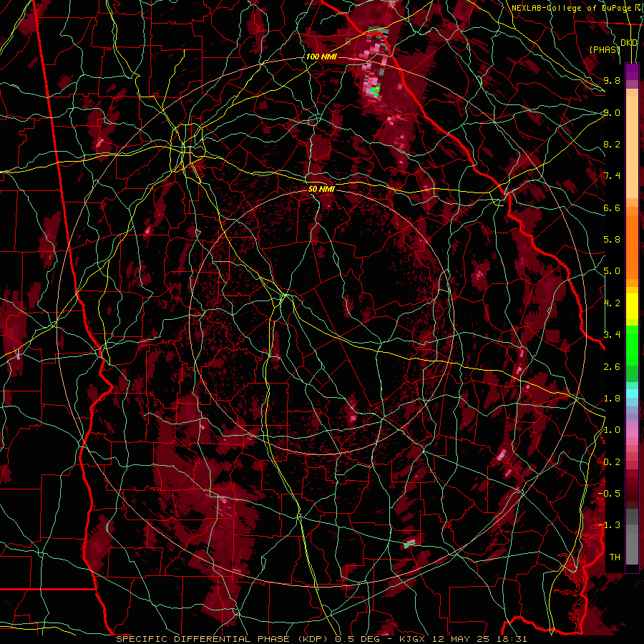Click the 1.0 scale value
Viewport: 644px width, 644px height.
click(612, 430)
